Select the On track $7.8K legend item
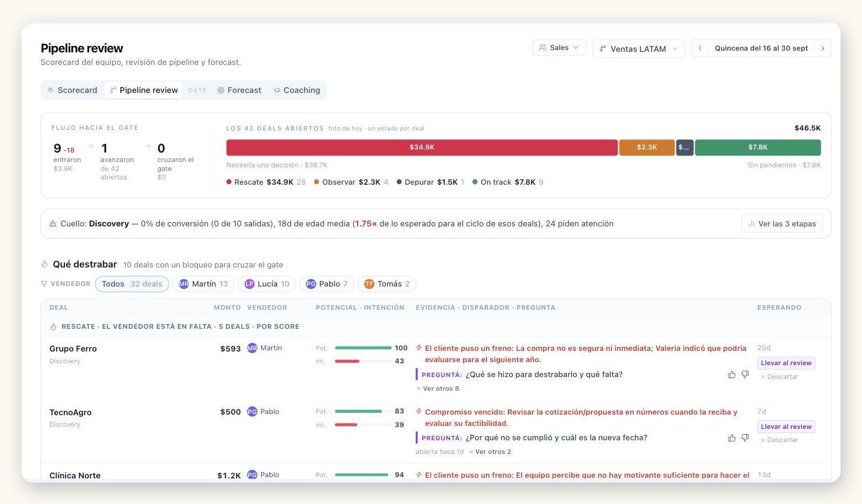 pyautogui.click(x=508, y=182)
